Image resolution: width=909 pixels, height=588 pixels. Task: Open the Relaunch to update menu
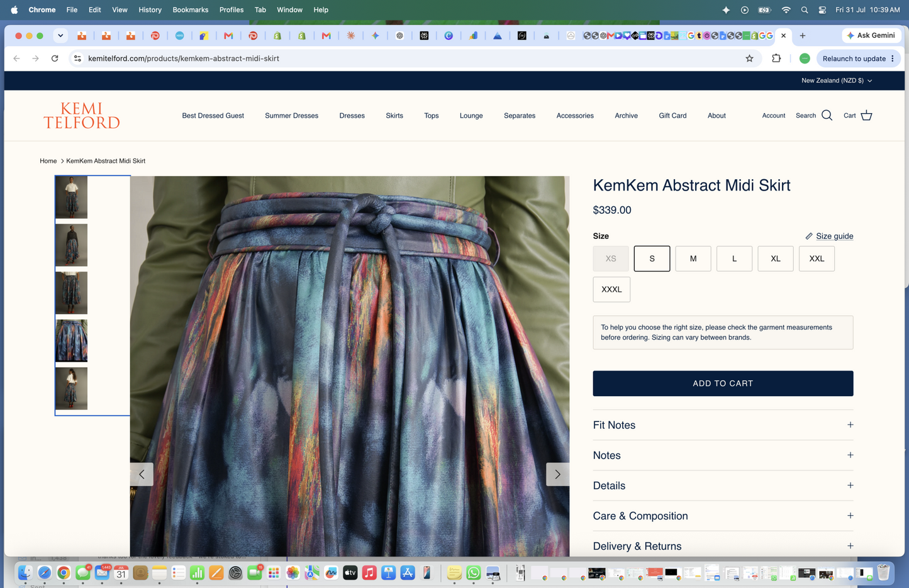click(859, 58)
